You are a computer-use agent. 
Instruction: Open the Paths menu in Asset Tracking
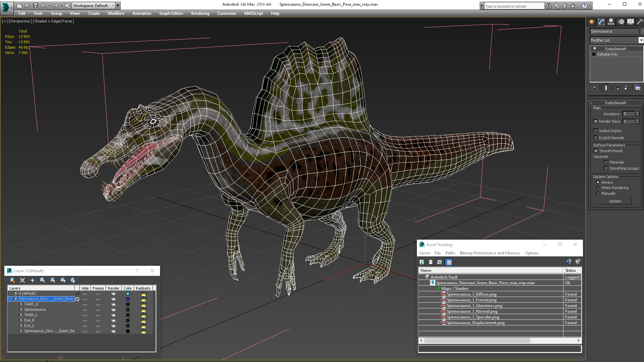pos(450,253)
